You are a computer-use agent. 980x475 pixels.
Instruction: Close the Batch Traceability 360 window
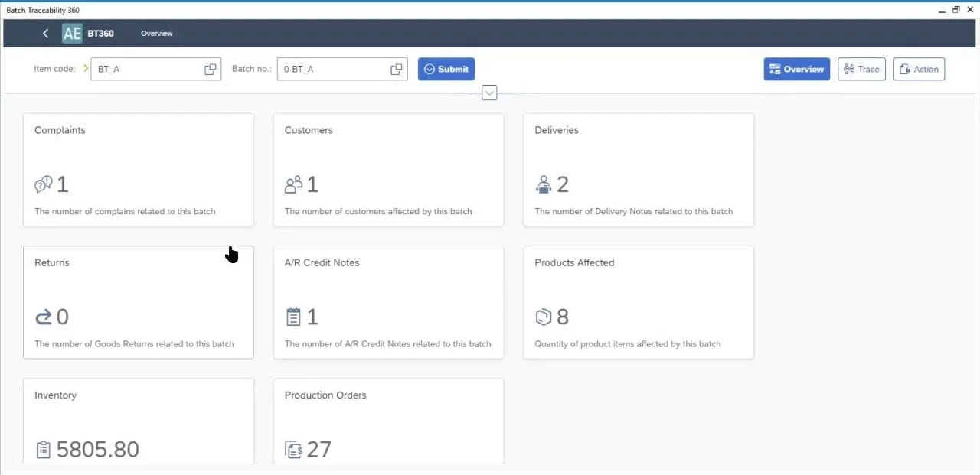pos(970,10)
